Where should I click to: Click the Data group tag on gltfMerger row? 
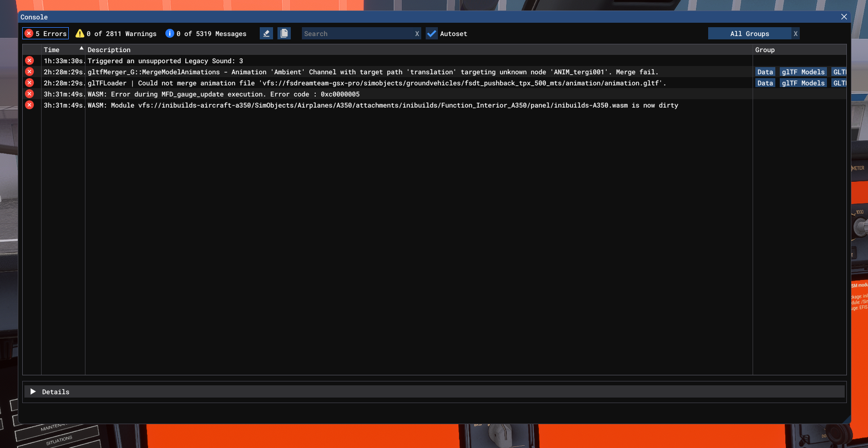click(765, 72)
